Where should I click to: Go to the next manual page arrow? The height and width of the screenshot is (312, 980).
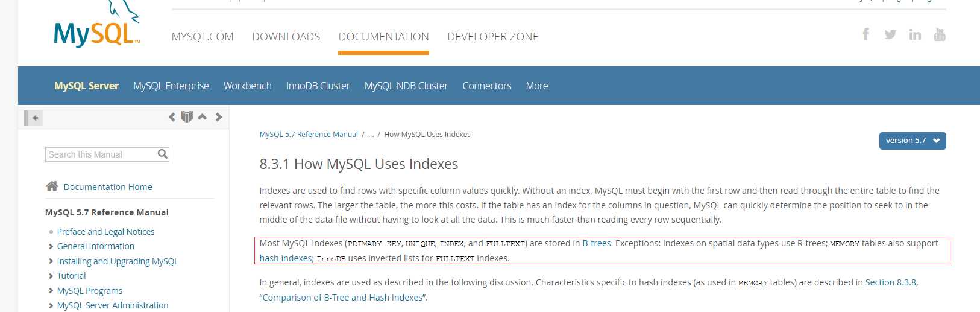(219, 117)
